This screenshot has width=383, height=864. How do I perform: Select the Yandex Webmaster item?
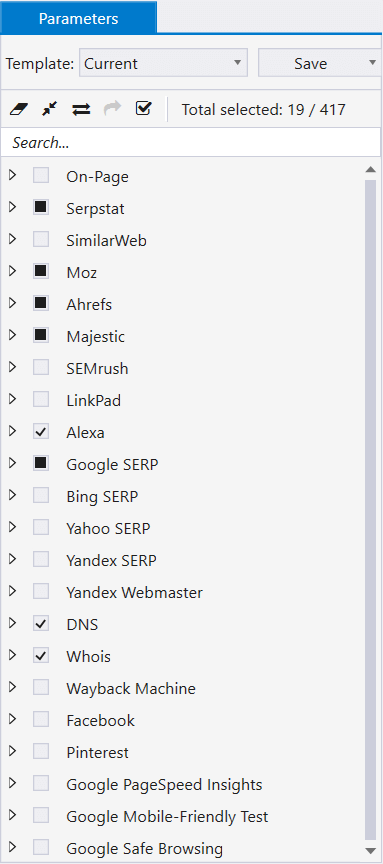[x=134, y=593]
